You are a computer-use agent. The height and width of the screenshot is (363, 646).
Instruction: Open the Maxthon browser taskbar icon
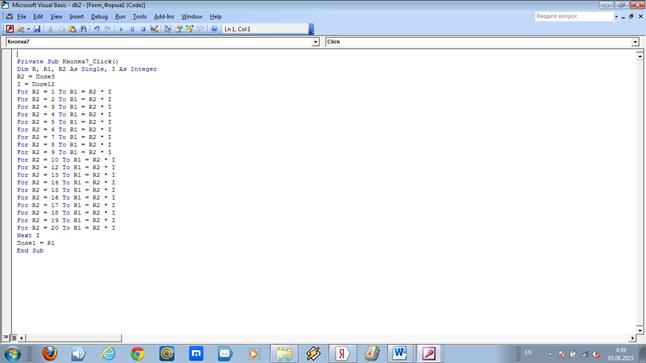point(196,354)
